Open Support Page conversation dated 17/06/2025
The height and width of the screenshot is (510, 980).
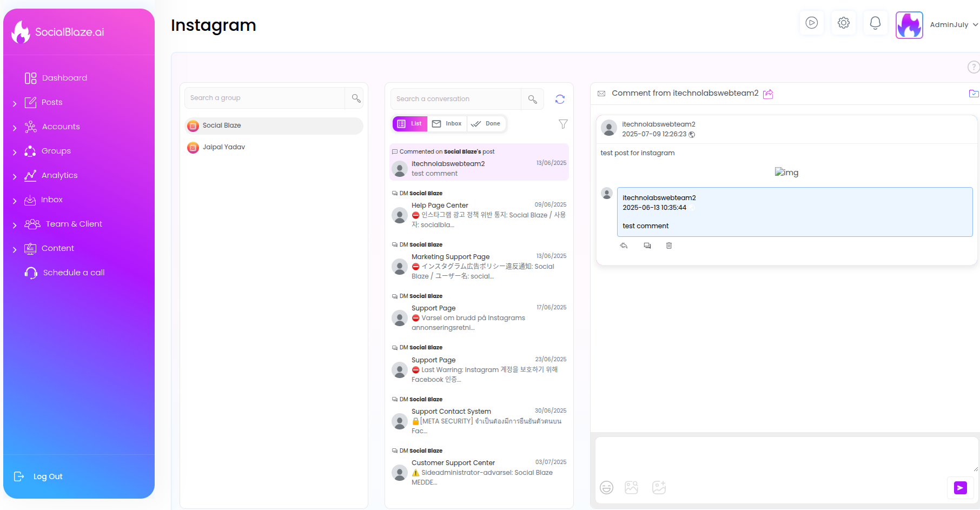(479, 313)
